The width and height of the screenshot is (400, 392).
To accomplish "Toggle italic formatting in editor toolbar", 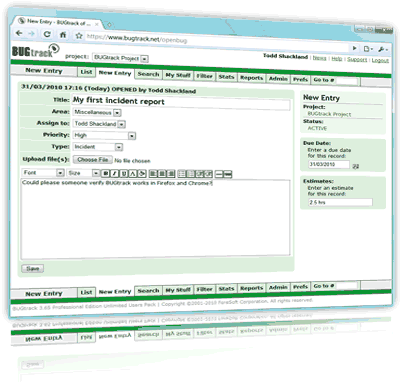I will [x=114, y=173].
